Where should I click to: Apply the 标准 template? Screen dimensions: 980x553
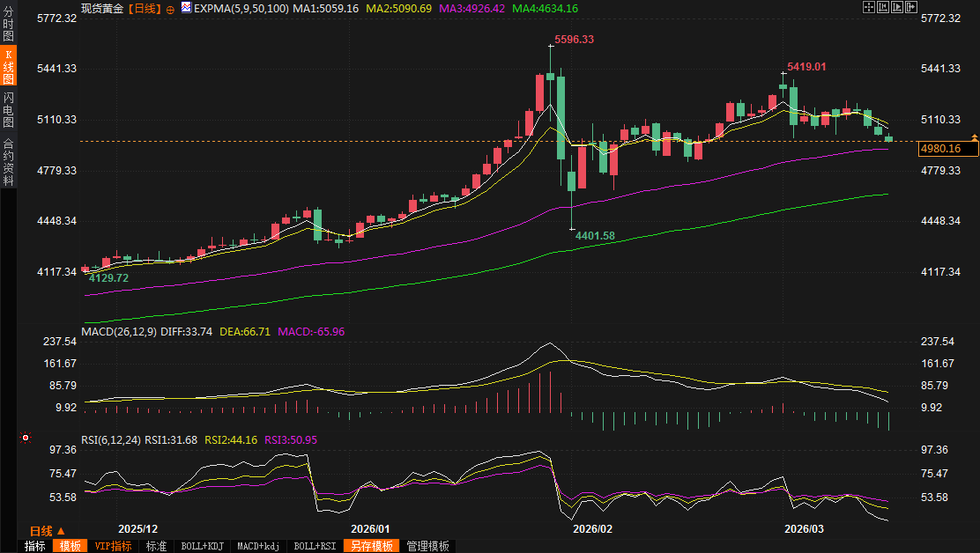(x=156, y=546)
